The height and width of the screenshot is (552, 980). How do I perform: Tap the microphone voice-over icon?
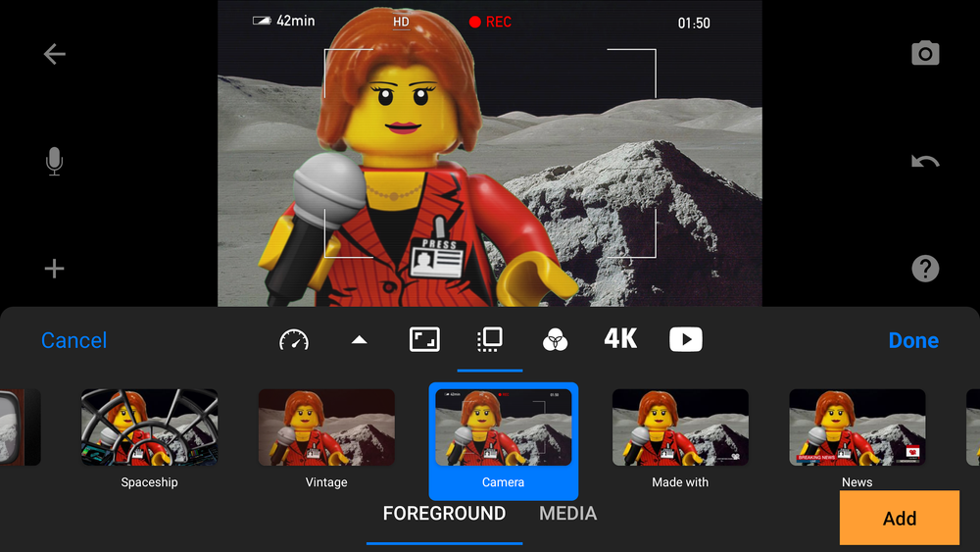click(x=55, y=162)
